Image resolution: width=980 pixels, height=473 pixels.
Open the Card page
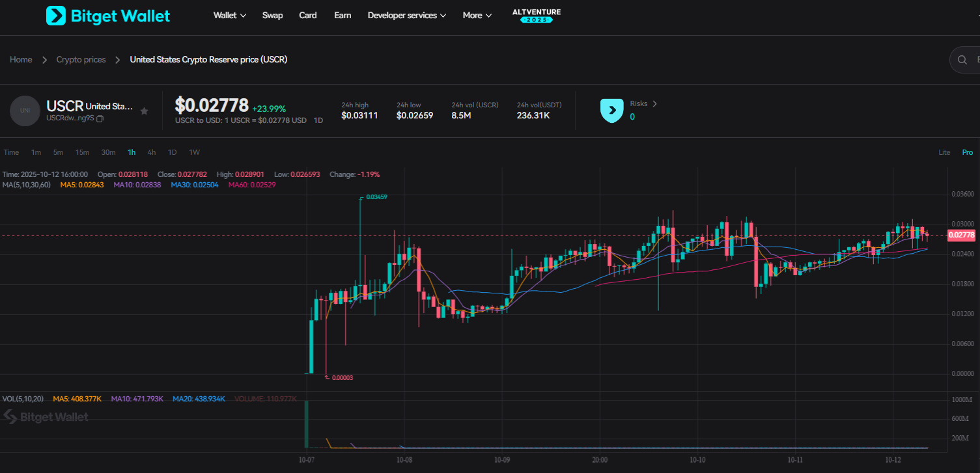tap(308, 16)
